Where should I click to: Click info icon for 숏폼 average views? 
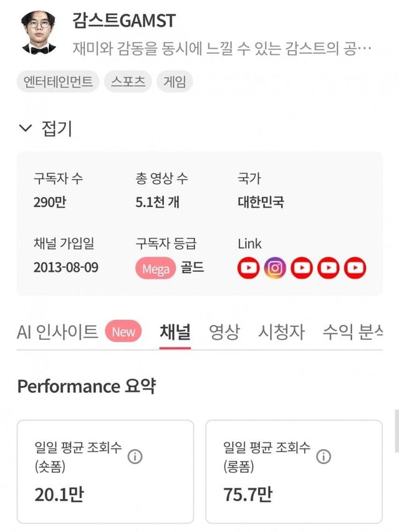tap(135, 457)
